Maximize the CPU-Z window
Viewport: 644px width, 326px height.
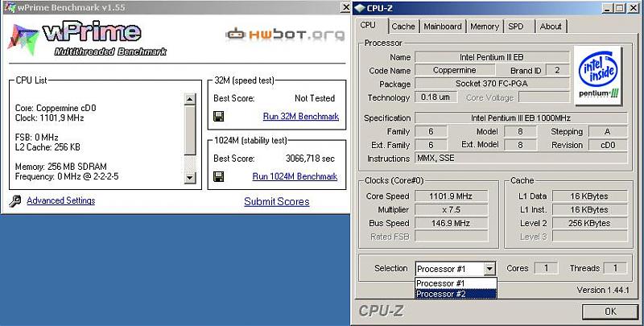620,8
